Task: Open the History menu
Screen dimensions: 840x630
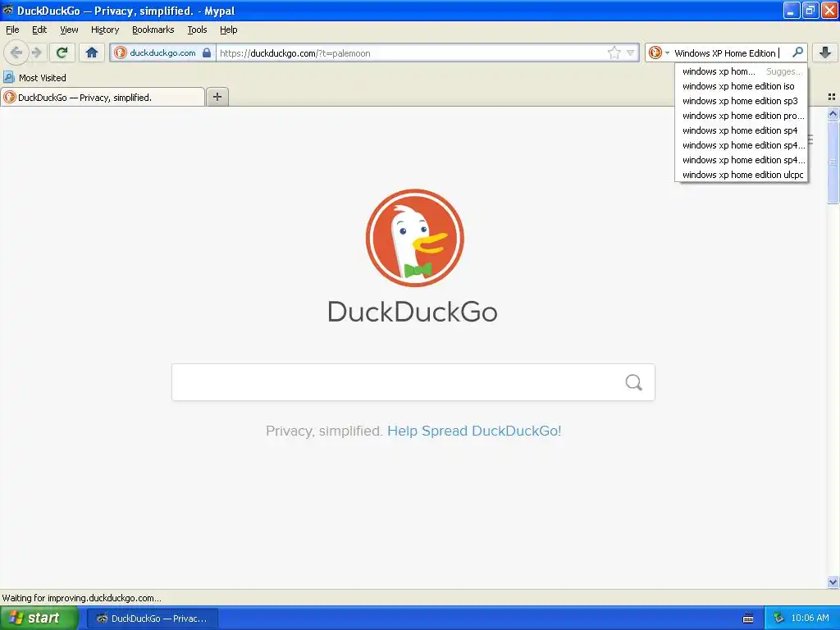Action: pyautogui.click(x=104, y=30)
